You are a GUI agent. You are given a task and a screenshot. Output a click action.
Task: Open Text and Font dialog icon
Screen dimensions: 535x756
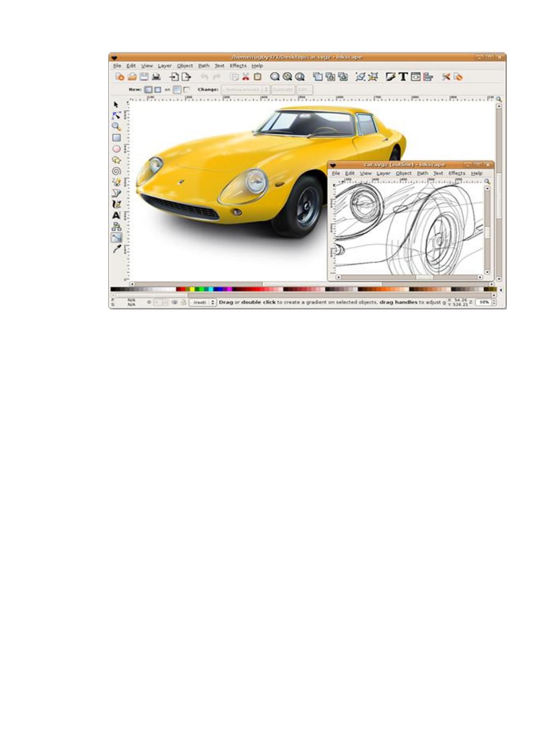coord(403,77)
